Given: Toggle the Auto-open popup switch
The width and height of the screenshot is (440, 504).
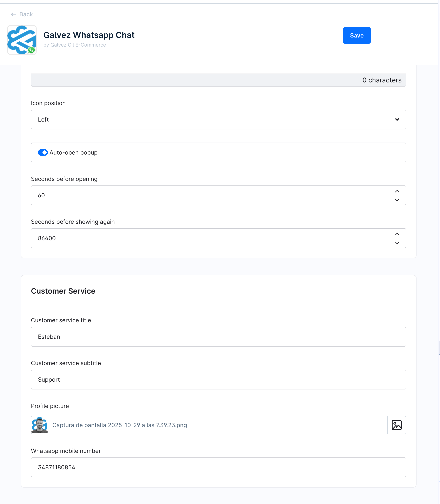Looking at the screenshot, I should pos(43,152).
